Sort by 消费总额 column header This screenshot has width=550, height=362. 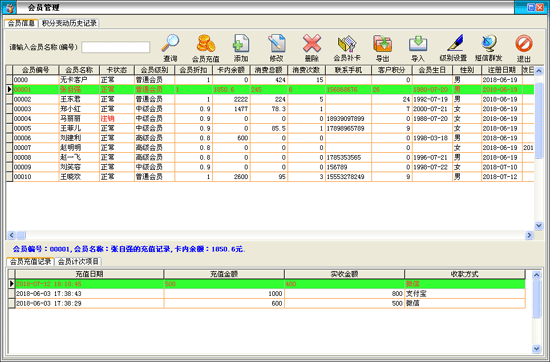tap(269, 70)
